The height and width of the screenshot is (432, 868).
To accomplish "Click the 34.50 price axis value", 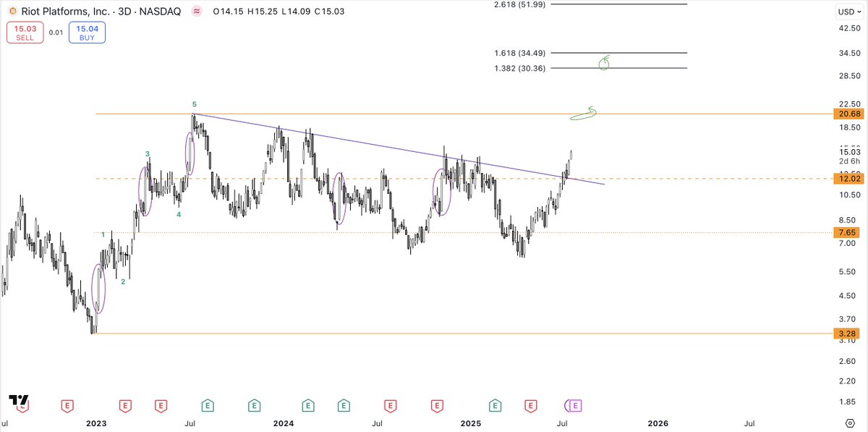I will tap(849, 54).
